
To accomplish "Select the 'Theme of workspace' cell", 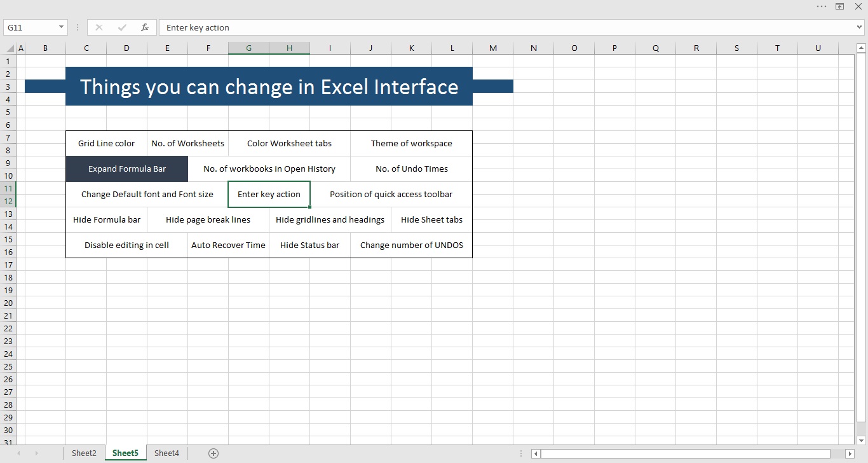I will (x=411, y=144).
